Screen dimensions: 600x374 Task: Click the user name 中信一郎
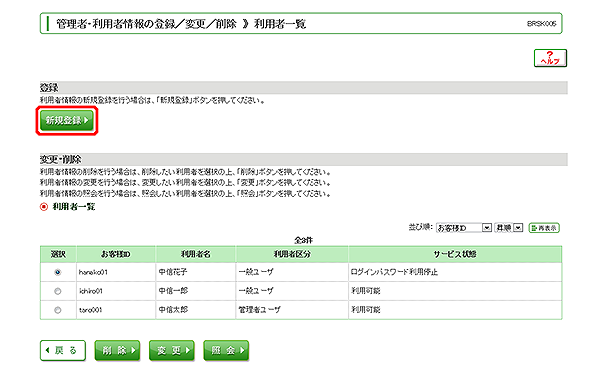173,291
